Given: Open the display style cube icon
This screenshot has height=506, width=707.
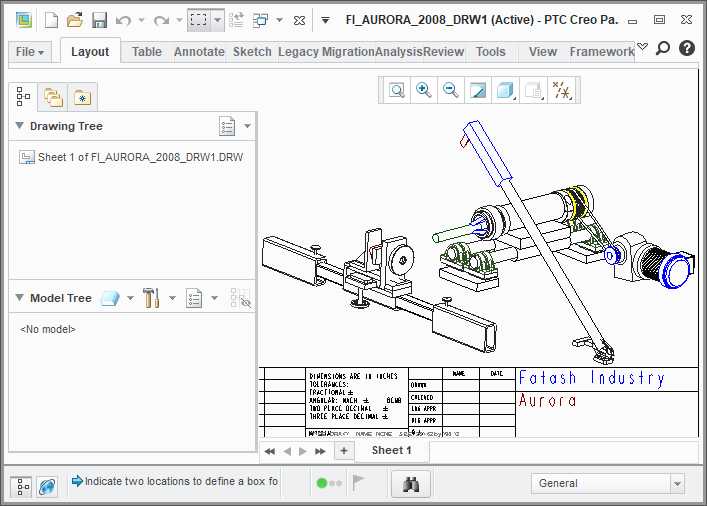Looking at the screenshot, I should (505, 90).
